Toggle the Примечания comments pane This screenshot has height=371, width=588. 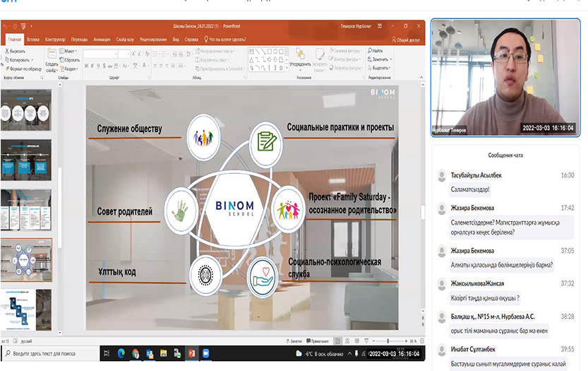[x=319, y=340]
